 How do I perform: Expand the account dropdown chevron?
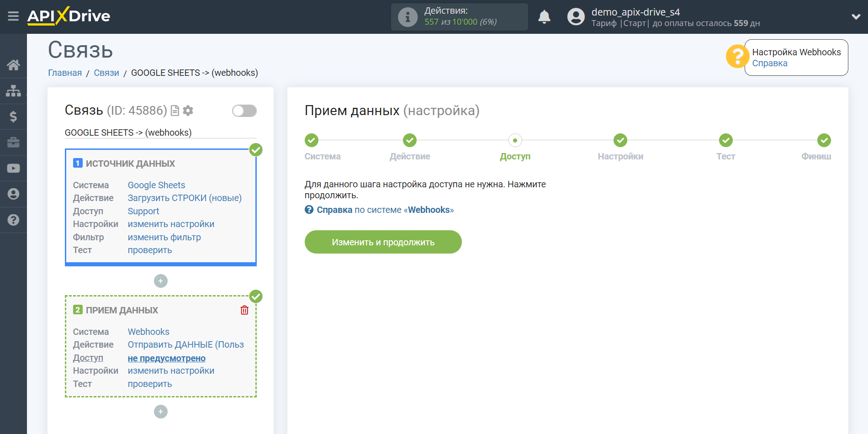(856, 17)
